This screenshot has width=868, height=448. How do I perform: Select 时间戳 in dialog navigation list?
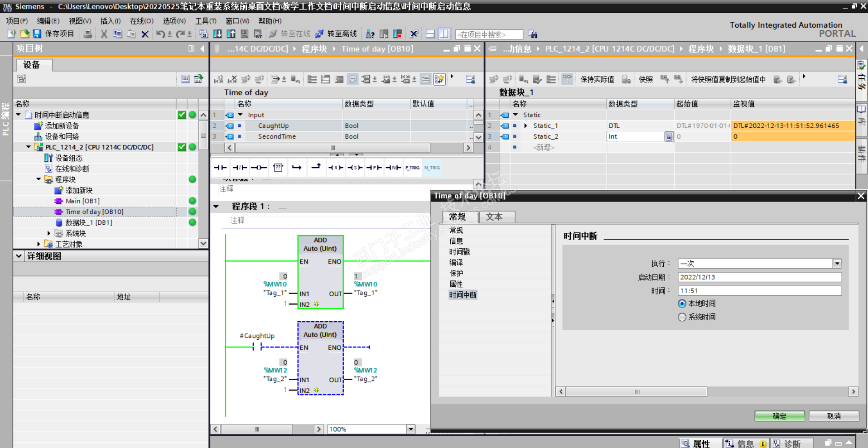click(x=460, y=252)
